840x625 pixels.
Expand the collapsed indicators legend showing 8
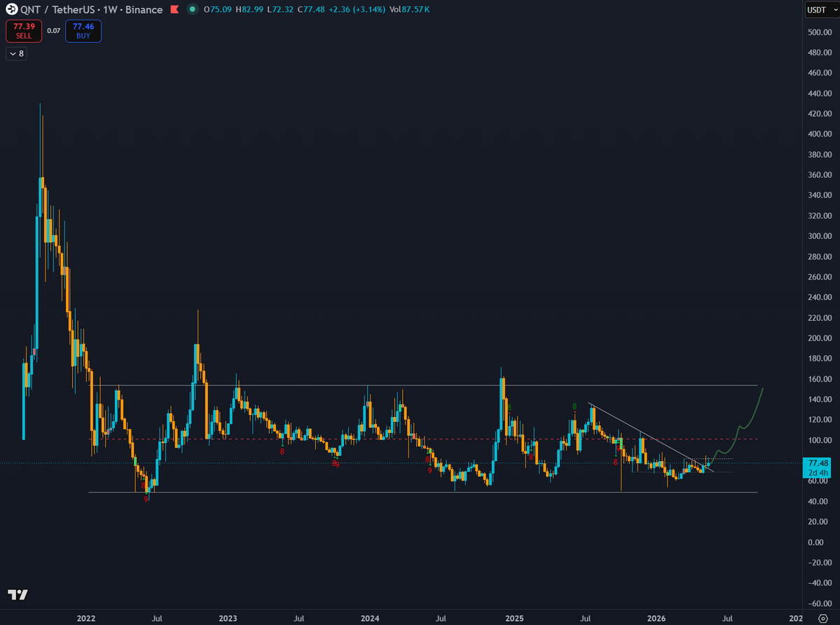point(17,53)
